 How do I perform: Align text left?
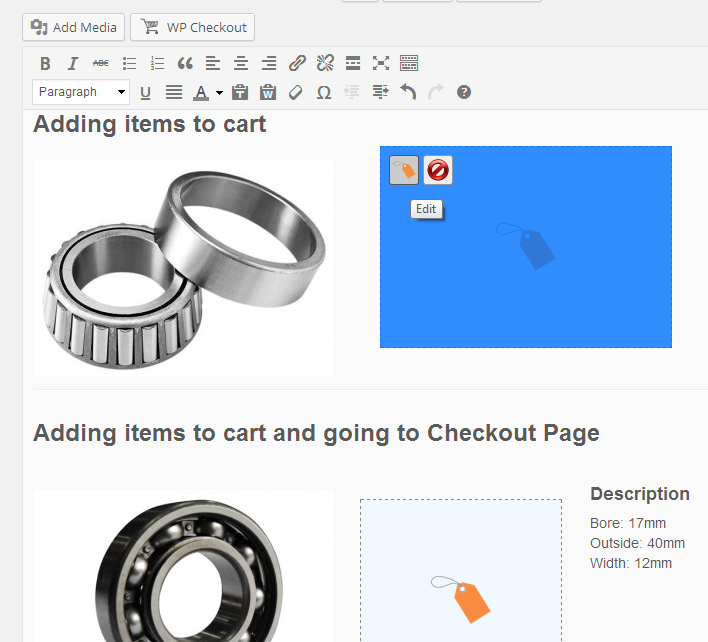click(x=213, y=63)
